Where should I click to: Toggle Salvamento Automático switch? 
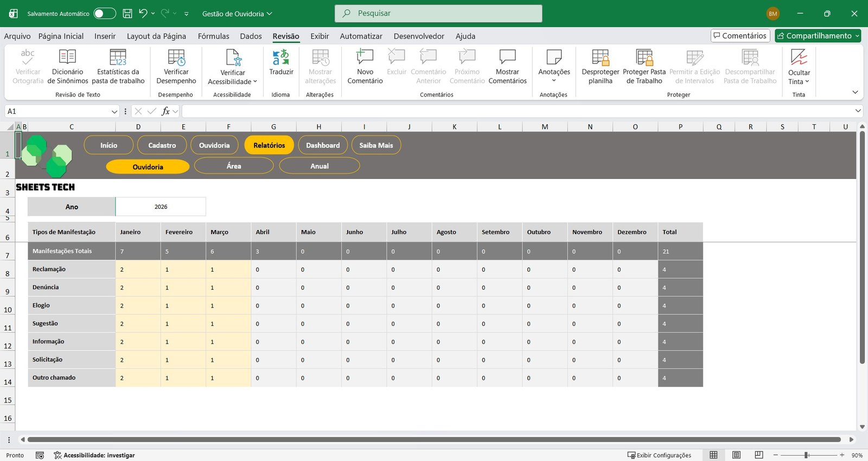point(104,14)
